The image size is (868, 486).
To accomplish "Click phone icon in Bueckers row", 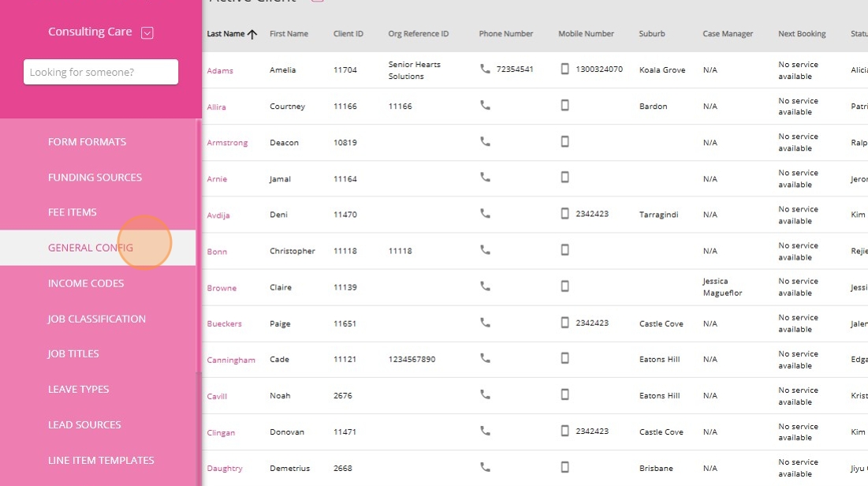I will pyautogui.click(x=485, y=322).
